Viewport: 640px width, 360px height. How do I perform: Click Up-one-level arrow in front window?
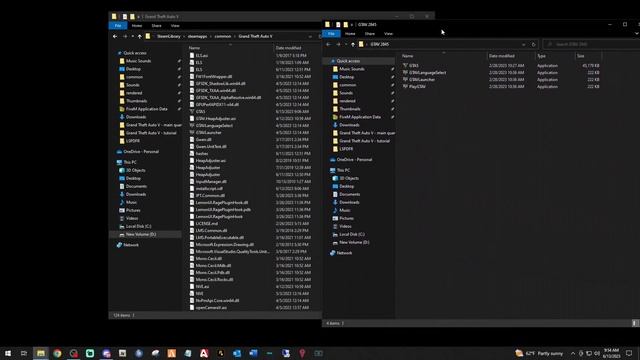353,44
